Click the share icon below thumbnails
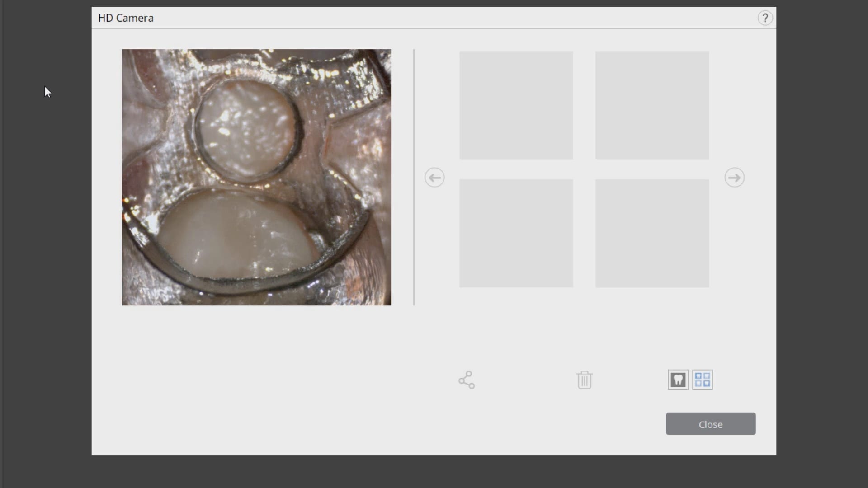Screen dimensions: 868x488 click(467, 380)
